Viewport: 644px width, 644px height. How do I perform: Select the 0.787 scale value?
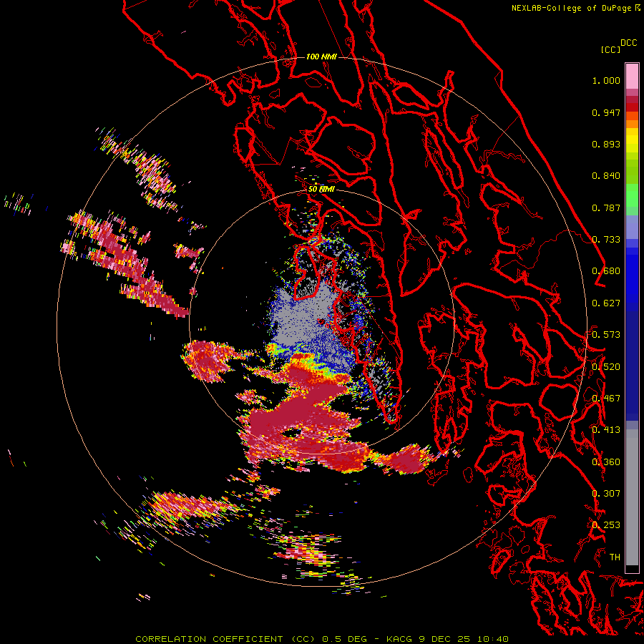606,208
